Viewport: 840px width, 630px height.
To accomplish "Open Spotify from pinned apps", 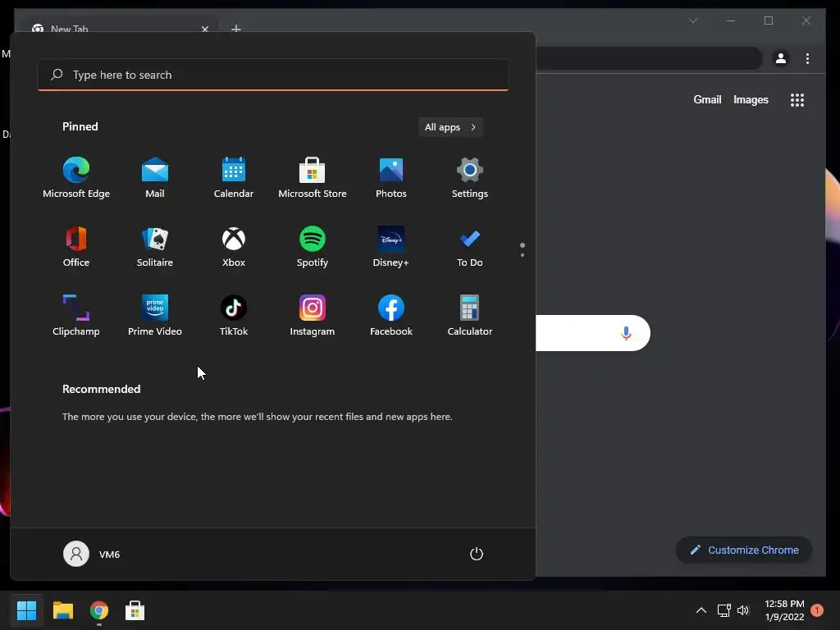I will [313, 246].
